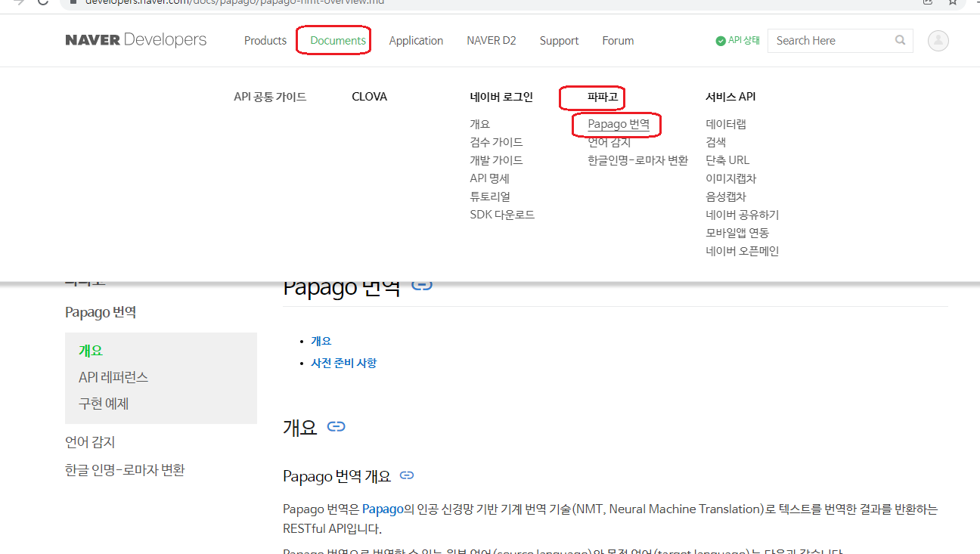Open the Products menu

pyautogui.click(x=265, y=41)
